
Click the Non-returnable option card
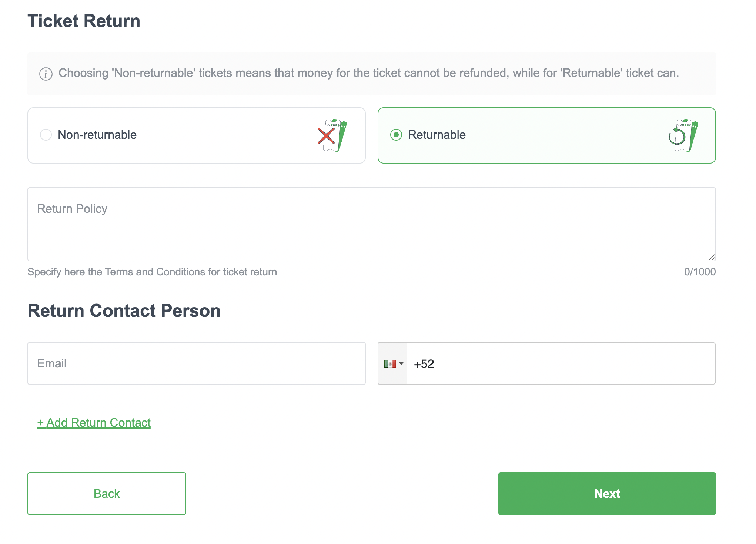click(196, 135)
